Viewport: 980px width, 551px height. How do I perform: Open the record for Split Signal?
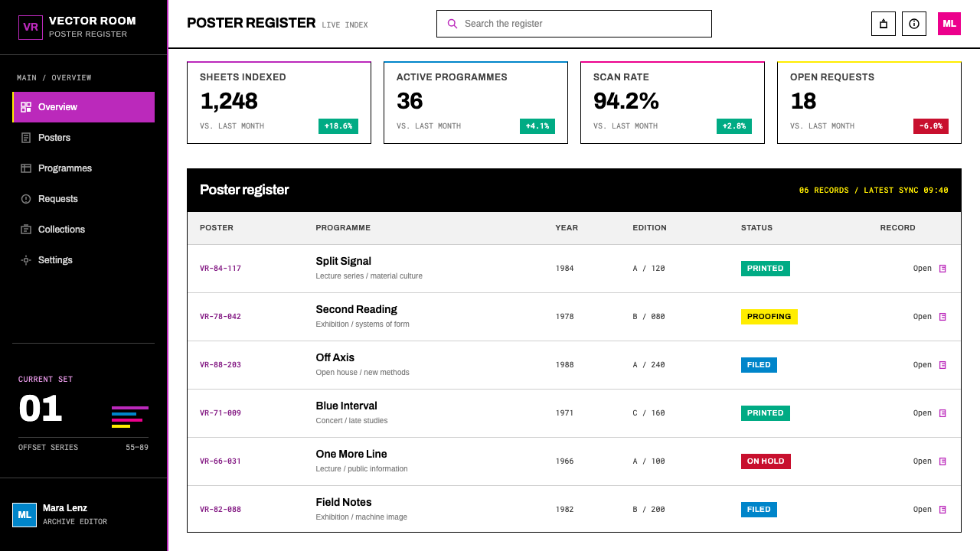tap(929, 269)
